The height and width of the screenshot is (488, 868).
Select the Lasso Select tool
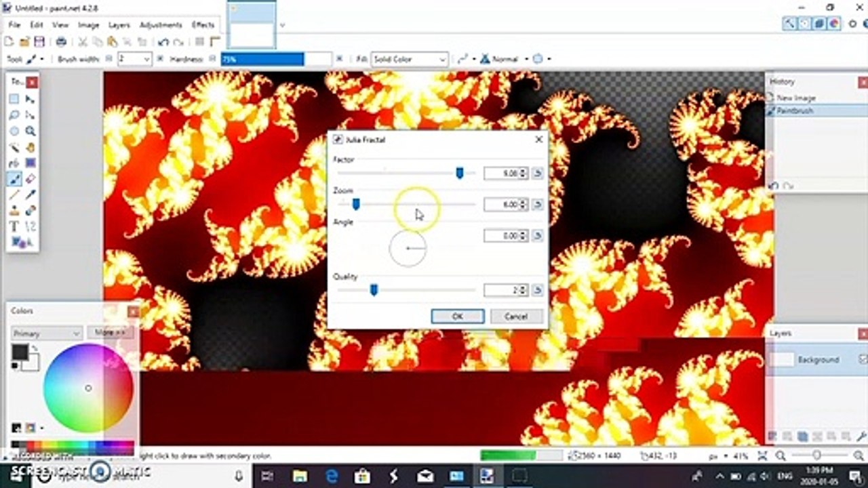pos(14,115)
